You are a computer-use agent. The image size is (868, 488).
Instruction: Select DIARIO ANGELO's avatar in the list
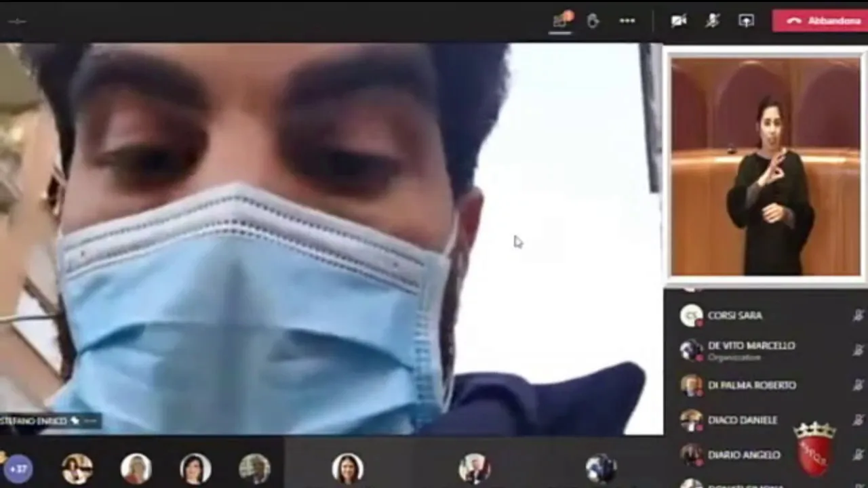click(692, 455)
